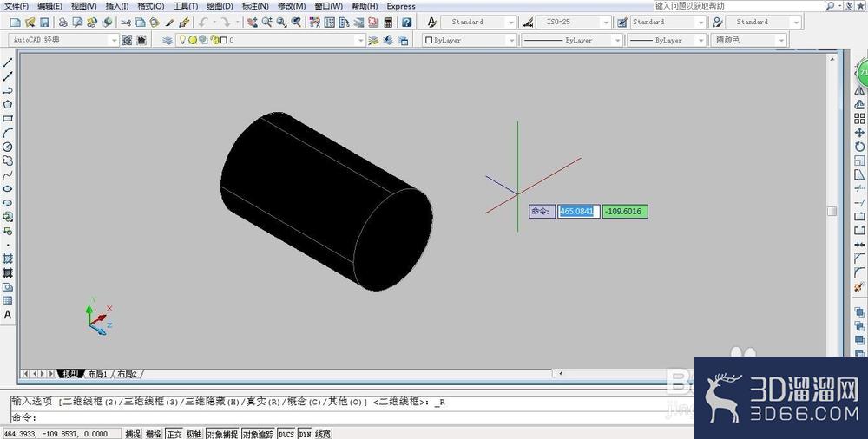Create a new drawing with the New icon
This screenshot has width=868, height=439.
point(15,23)
